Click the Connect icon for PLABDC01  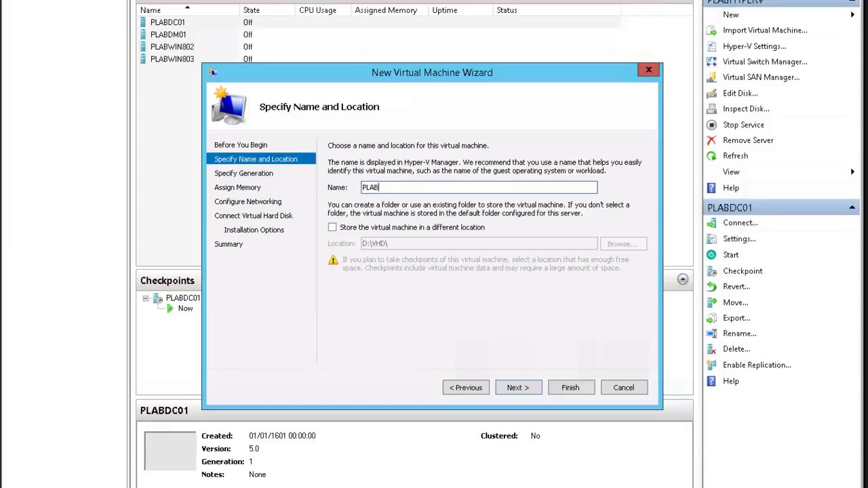(711, 223)
